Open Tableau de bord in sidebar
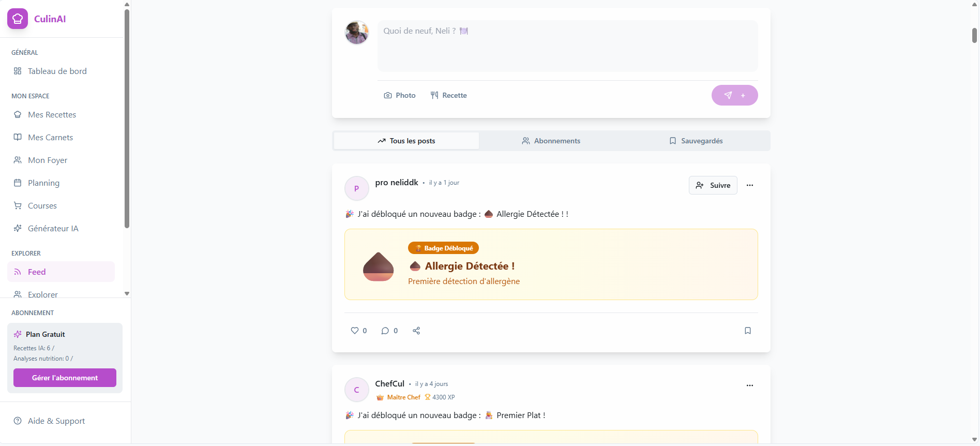 [x=61, y=71]
